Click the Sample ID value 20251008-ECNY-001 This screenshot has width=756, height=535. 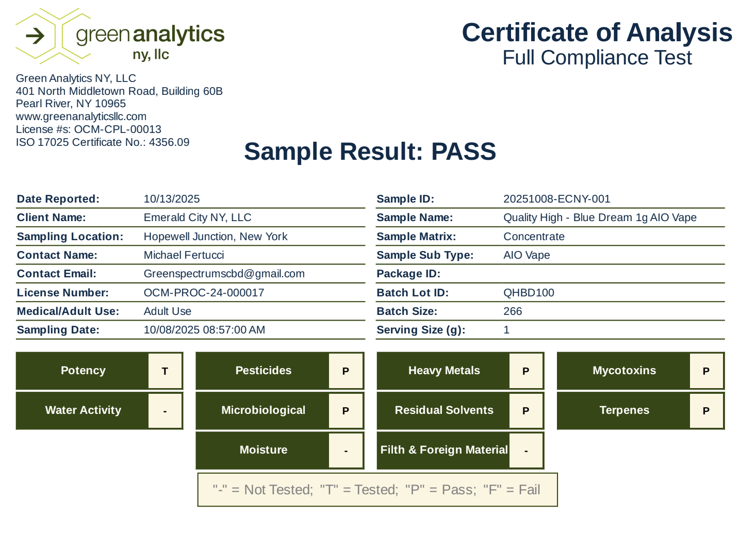(556, 199)
